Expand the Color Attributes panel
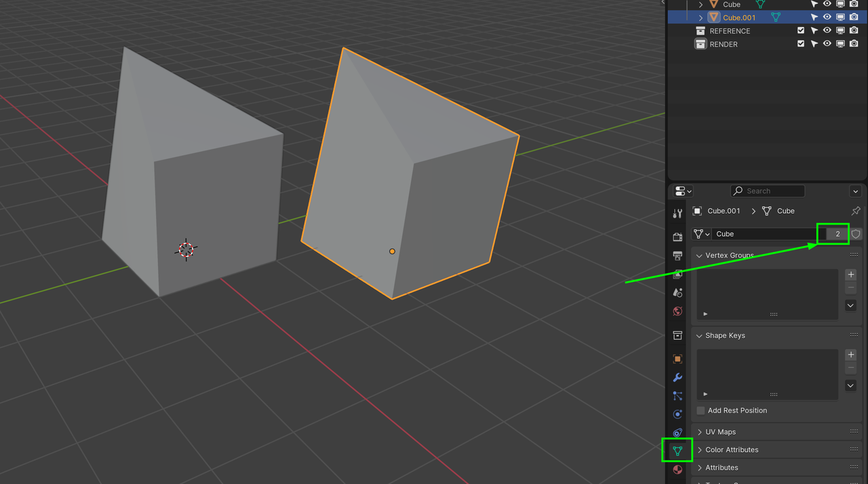The width and height of the screenshot is (868, 484). coord(699,450)
